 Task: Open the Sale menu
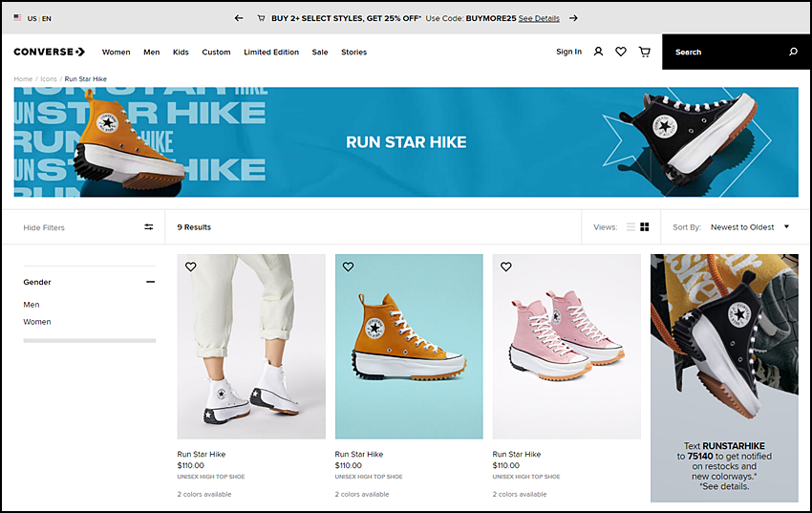coord(320,53)
